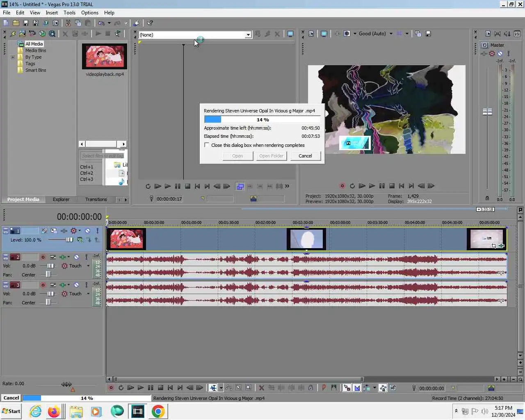Open the Good (Auto) preview quality dropdown
525x420 pixels.
[x=391, y=34]
